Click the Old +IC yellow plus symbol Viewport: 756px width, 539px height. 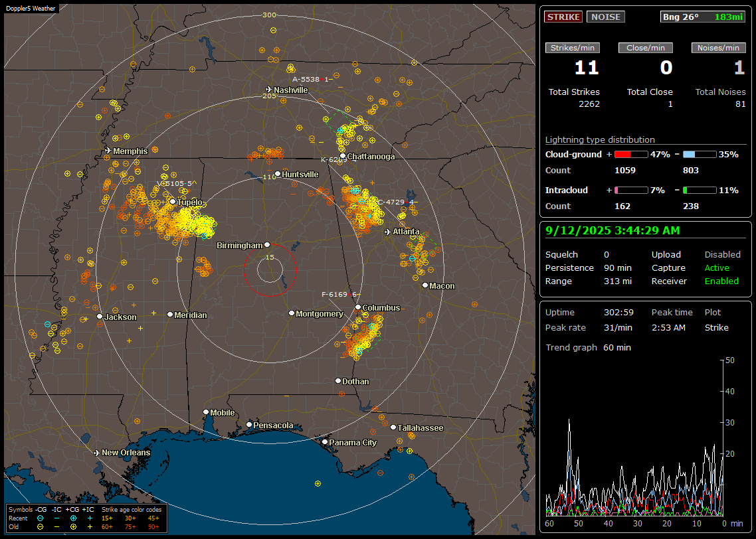tap(90, 527)
